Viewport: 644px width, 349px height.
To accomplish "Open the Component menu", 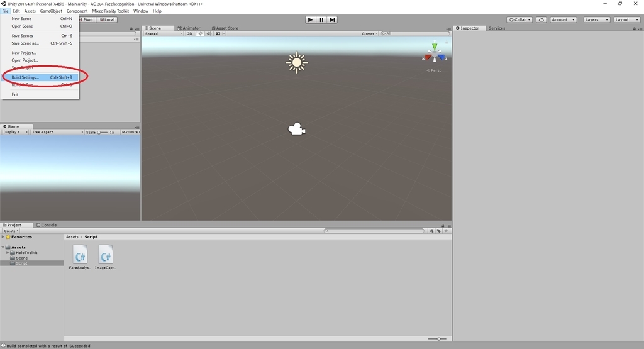I will click(x=77, y=11).
